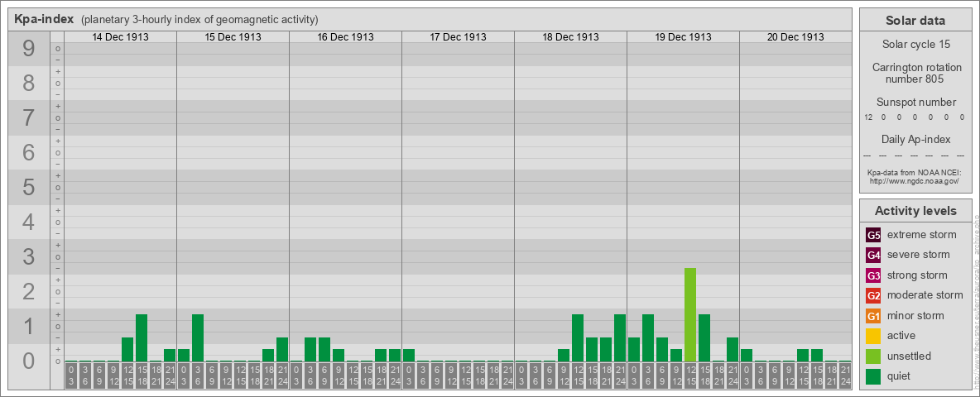Click the 'Daily Ap-index' label
The height and width of the screenshot is (397, 980).
[915, 139]
